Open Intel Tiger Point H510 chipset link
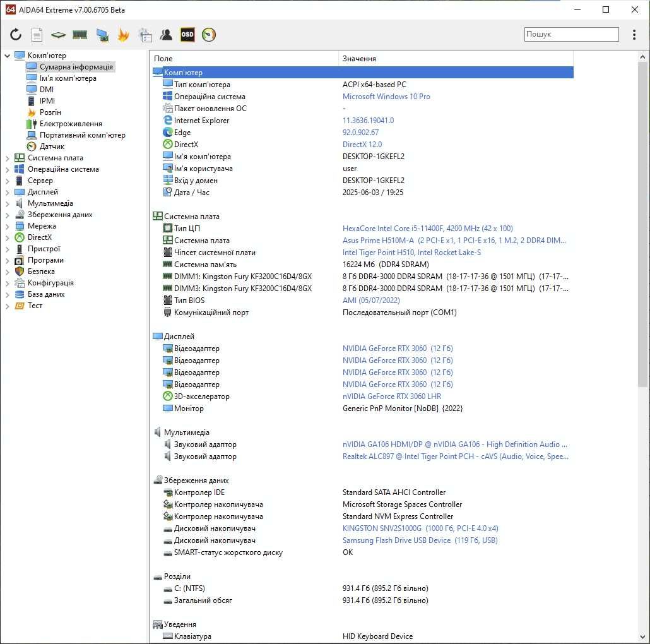The image size is (650, 644). pos(411,252)
